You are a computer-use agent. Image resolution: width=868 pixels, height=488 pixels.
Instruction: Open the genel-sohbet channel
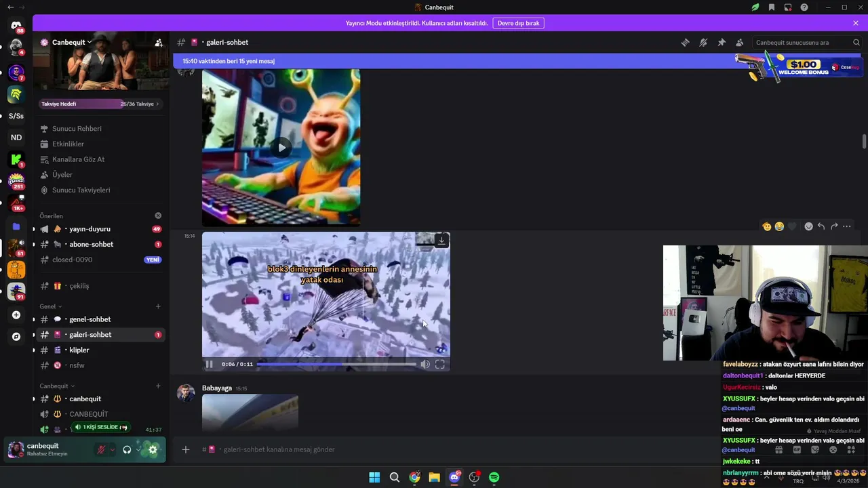100,319
